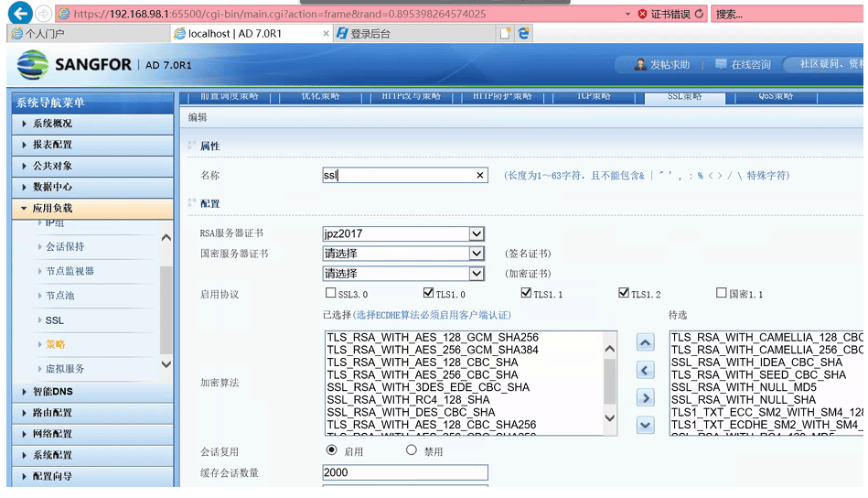
Task: Select the 会话复用 禁用 radio button
Action: (412, 449)
